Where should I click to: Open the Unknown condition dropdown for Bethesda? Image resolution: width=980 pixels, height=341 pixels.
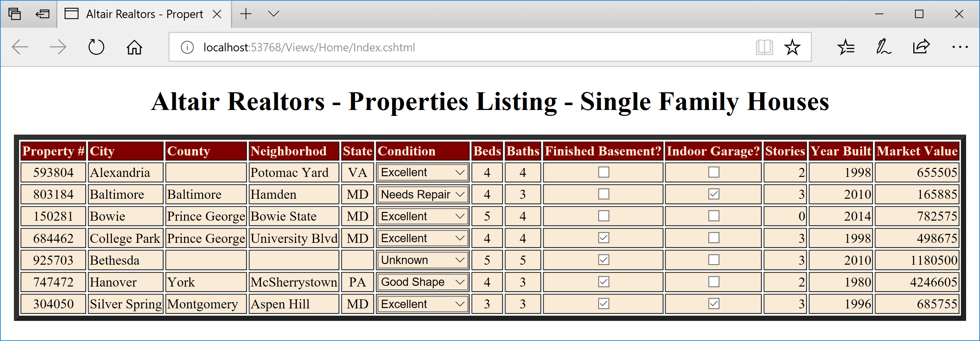point(422,260)
